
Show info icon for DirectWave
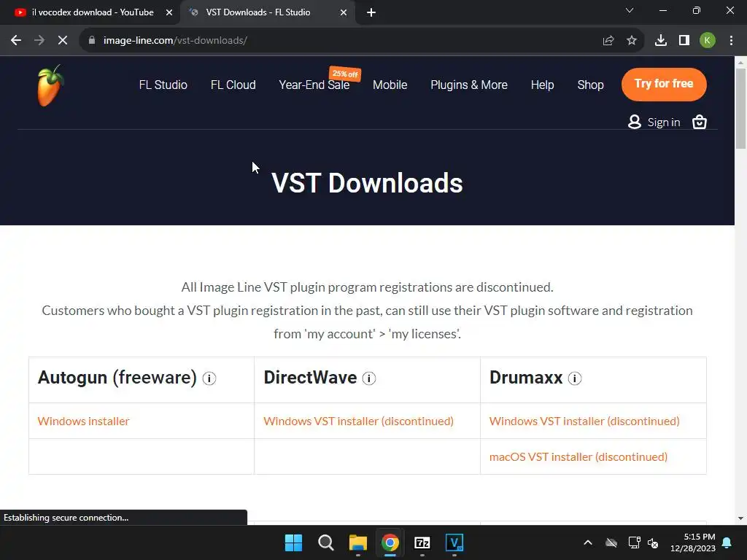point(368,378)
